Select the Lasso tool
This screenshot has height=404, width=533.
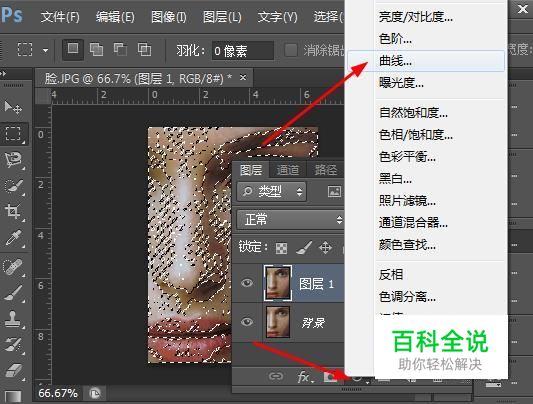point(13,160)
